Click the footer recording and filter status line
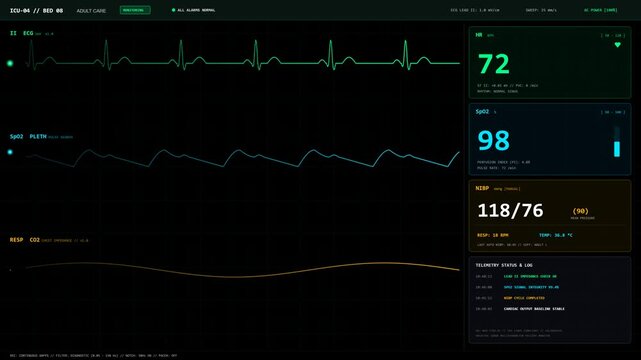The width and height of the screenshot is (641, 360). tap(93, 356)
